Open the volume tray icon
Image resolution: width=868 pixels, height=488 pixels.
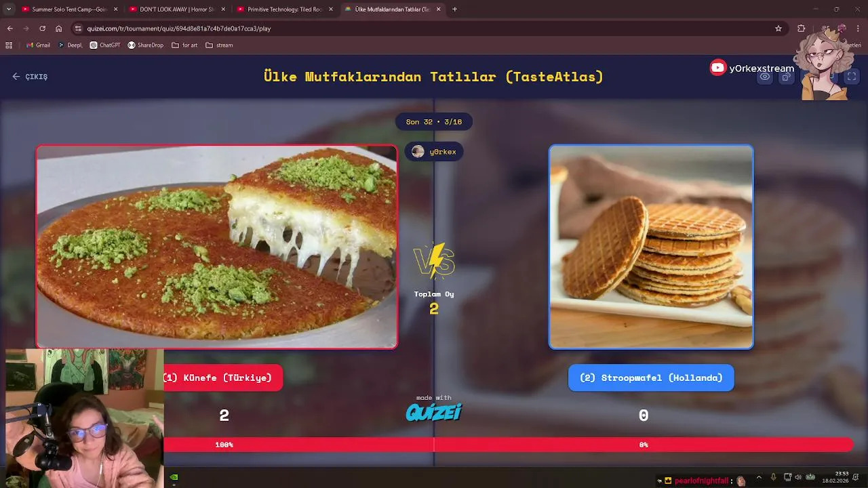point(798,477)
